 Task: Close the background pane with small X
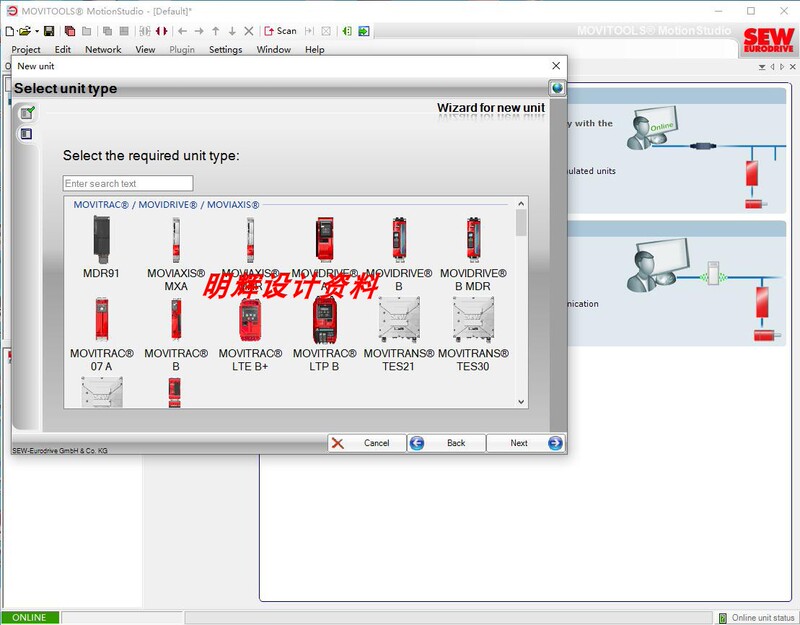pyautogui.click(x=792, y=67)
